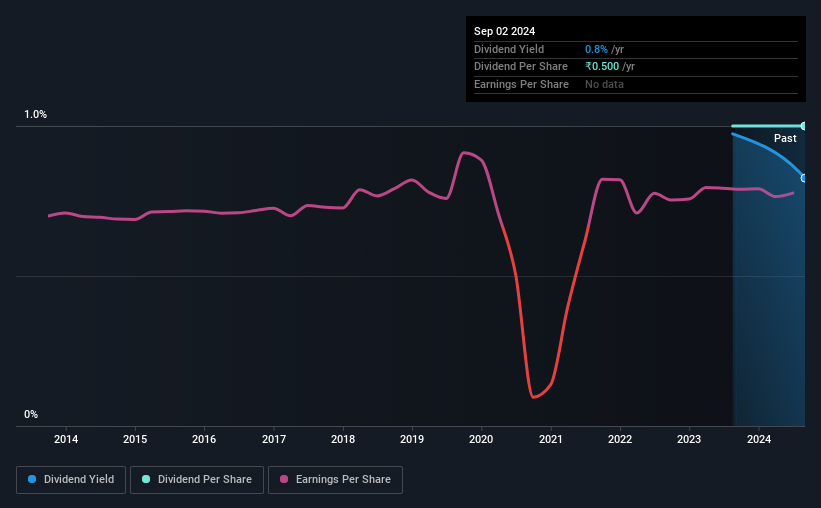Viewport: 821px width, 508px height.
Task: Click the 'No data' earnings per share text
Action: click(604, 84)
